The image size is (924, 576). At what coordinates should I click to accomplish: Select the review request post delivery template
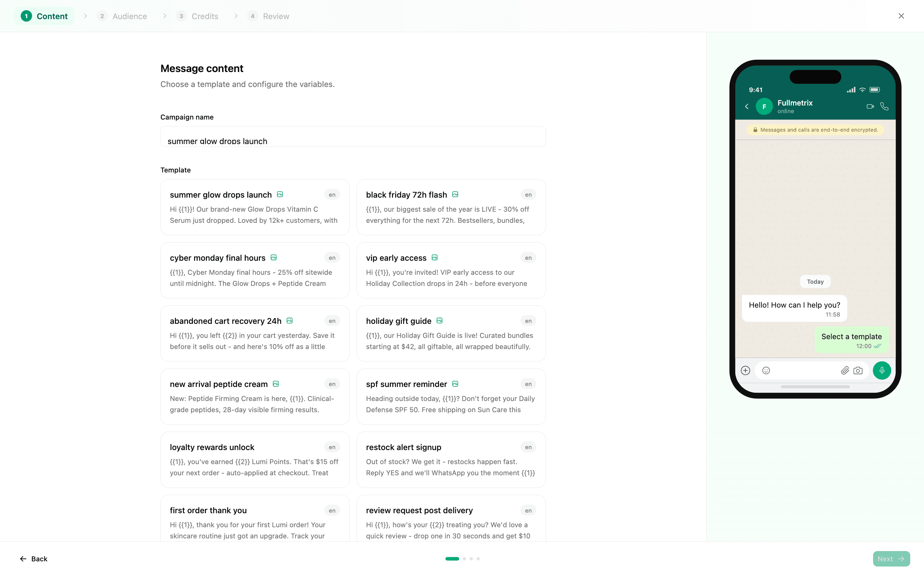[451, 519]
